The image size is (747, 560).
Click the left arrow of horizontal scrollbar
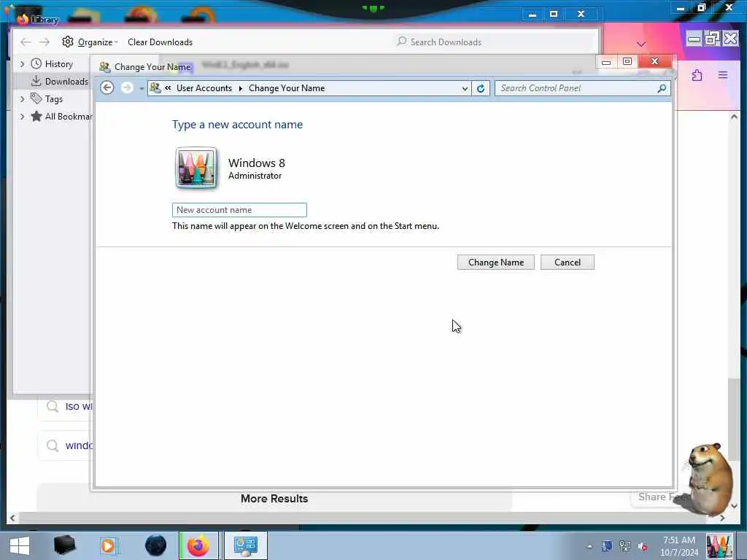(12, 518)
